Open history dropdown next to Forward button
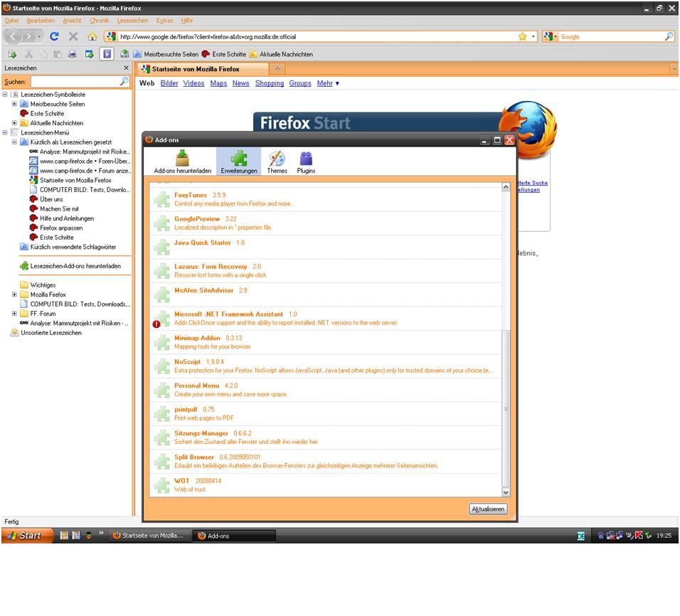 (39, 36)
